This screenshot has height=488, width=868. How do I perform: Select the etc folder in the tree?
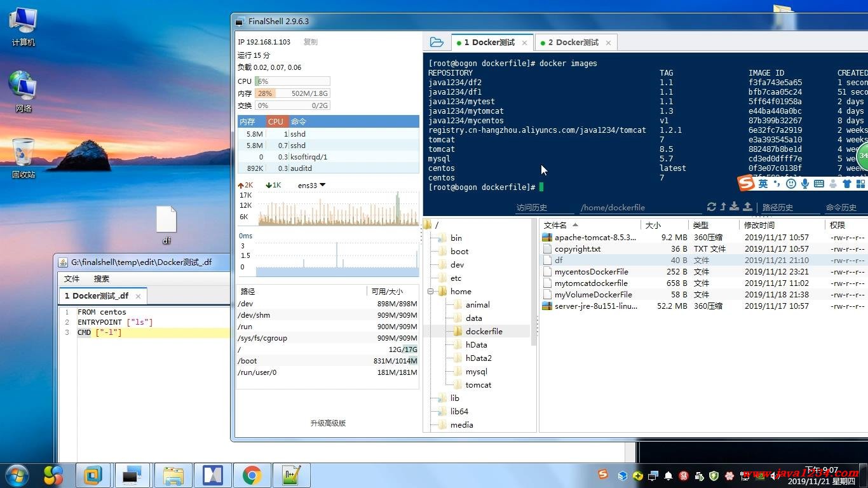[x=456, y=278]
